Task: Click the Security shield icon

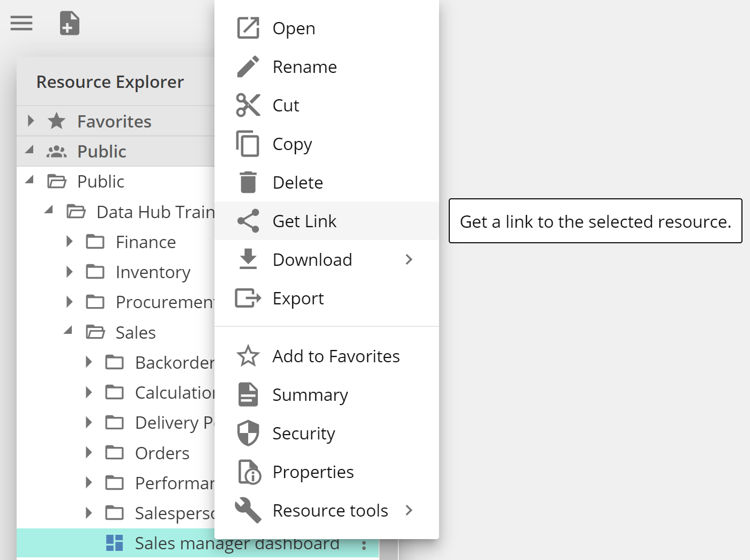Action: (248, 433)
